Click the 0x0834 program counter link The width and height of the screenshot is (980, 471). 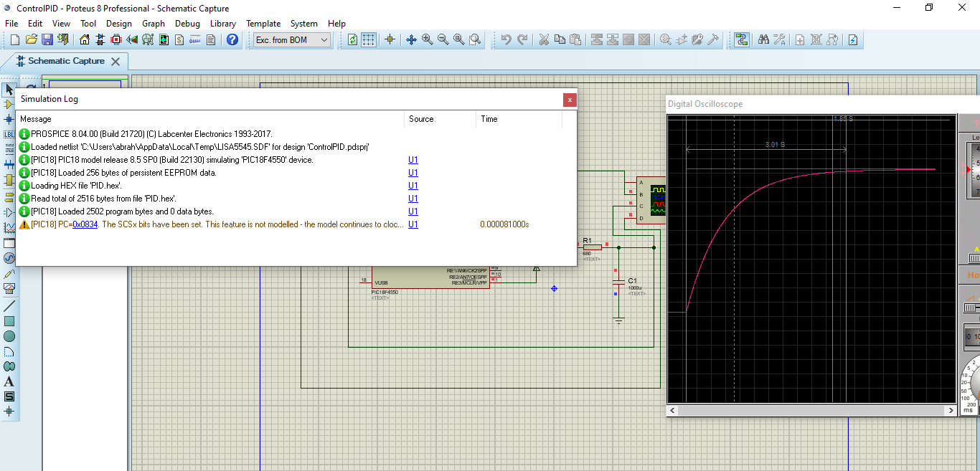pos(85,224)
